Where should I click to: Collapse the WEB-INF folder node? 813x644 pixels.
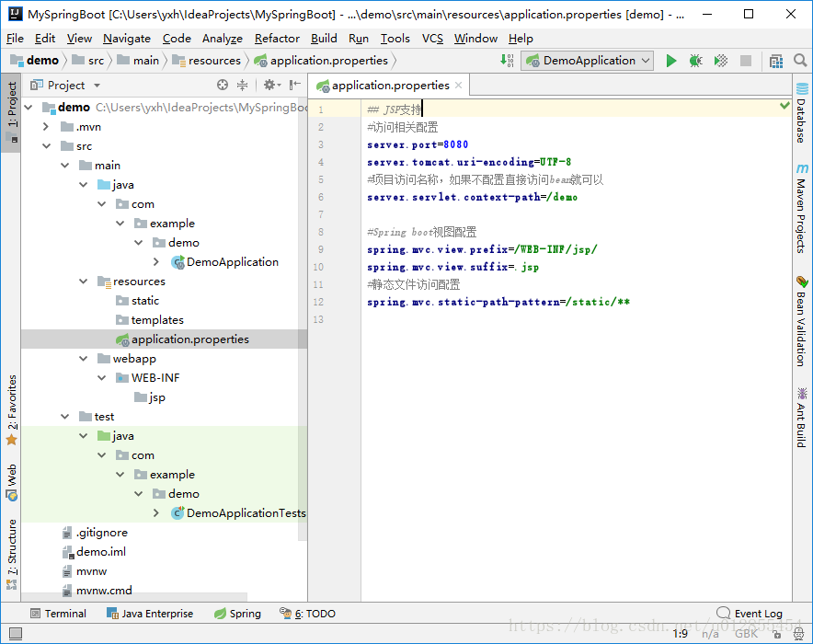pyautogui.click(x=101, y=378)
